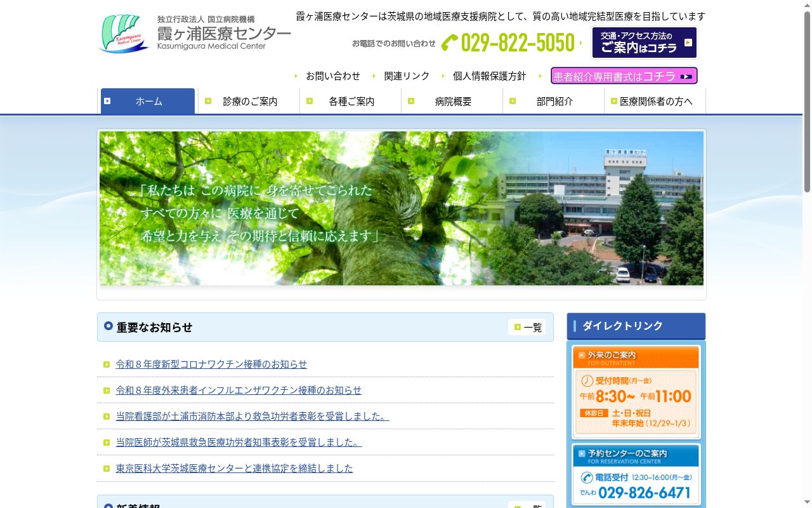Click the yellow arrow icon beside 部門紹介

click(x=513, y=101)
